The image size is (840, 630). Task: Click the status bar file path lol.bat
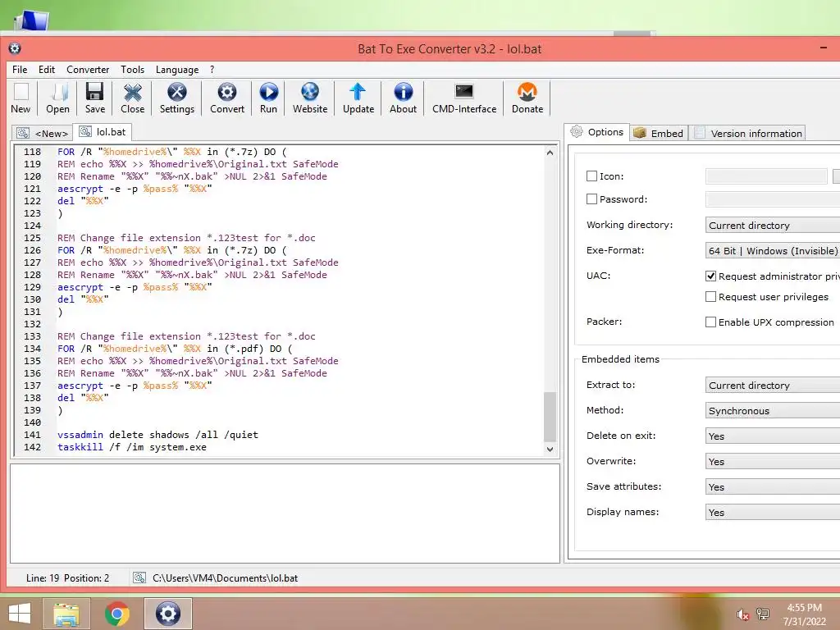coord(225,578)
